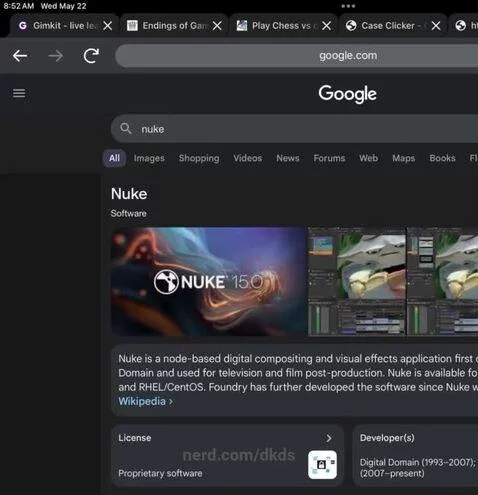Select the Maps search filter
Screen dimensions: 478x495
404,158
